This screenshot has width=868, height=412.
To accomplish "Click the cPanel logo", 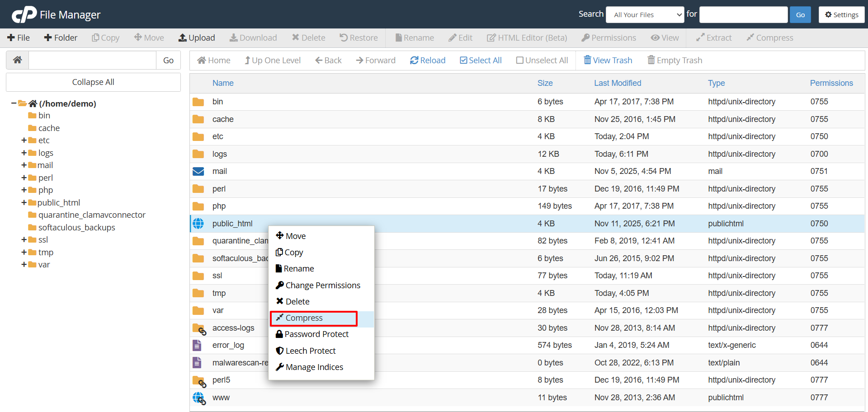I will click(x=24, y=14).
